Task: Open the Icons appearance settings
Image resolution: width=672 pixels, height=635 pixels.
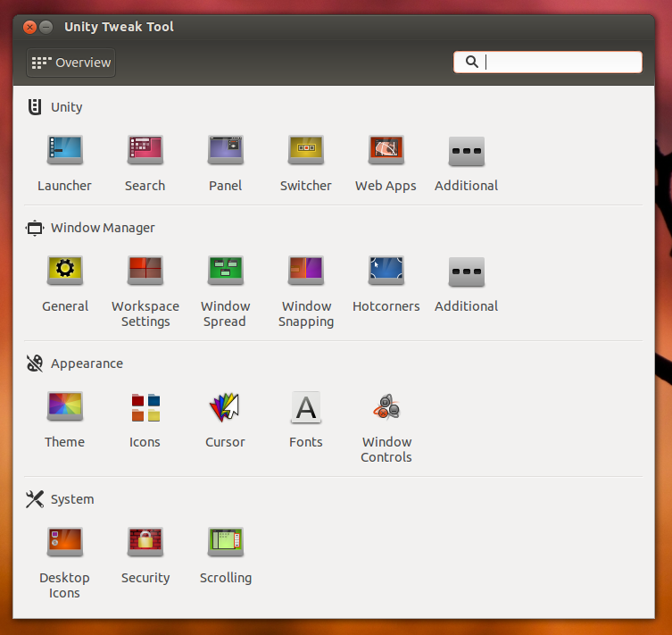Action: point(145,408)
